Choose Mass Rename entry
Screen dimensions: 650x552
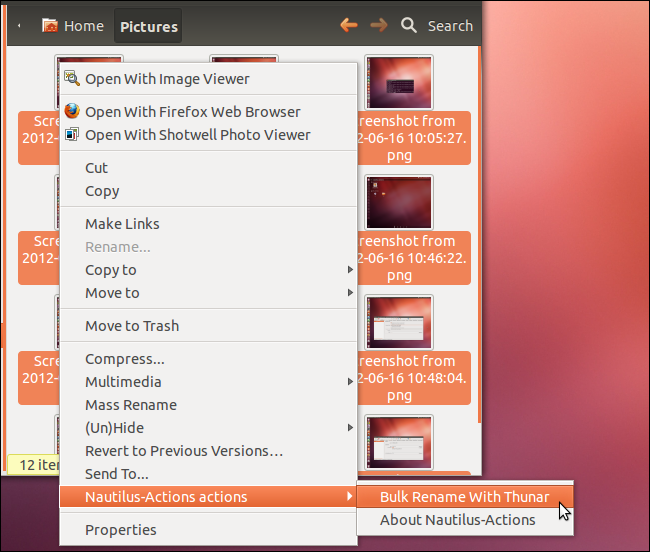point(208,405)
